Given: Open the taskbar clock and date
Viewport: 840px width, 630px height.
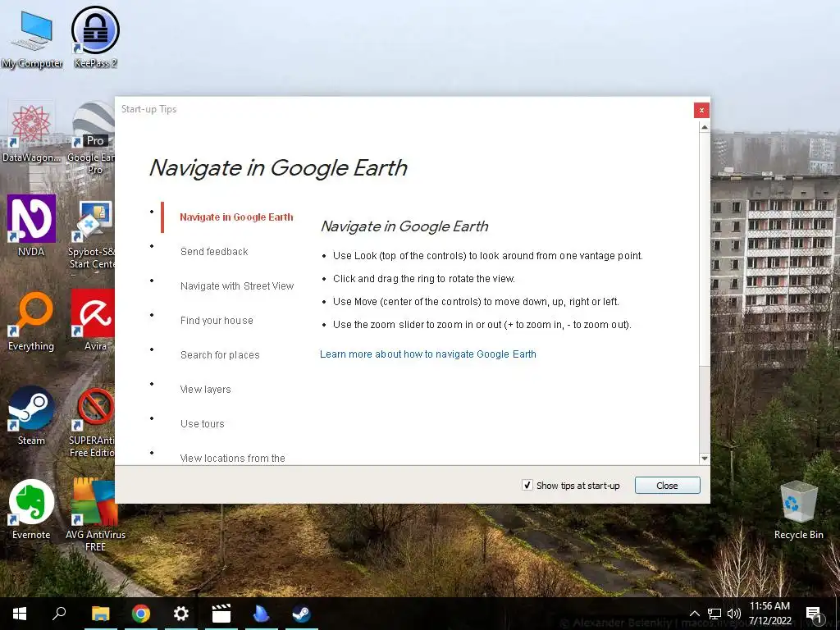Looking at the screenshot, I should coord(769,614).
